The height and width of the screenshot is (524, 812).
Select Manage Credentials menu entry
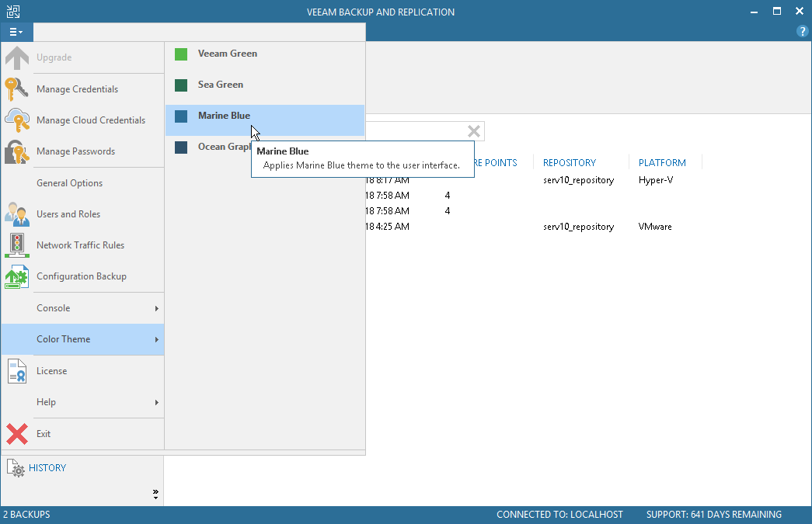77,89
